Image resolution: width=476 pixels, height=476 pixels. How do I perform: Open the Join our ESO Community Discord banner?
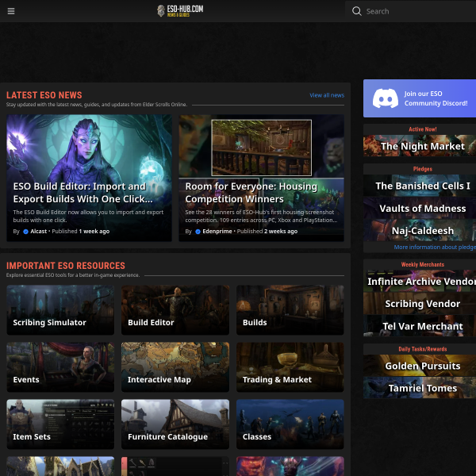[x=420, y=98]
